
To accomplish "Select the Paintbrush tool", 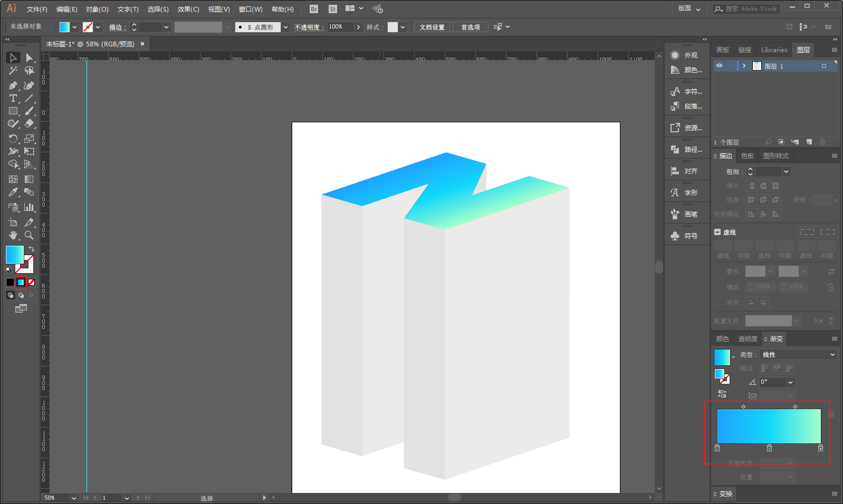I will pyautogui.click(x=29, y=111).
